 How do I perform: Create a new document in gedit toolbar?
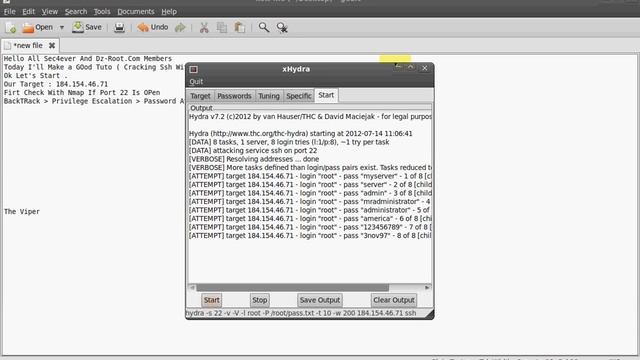11,28
